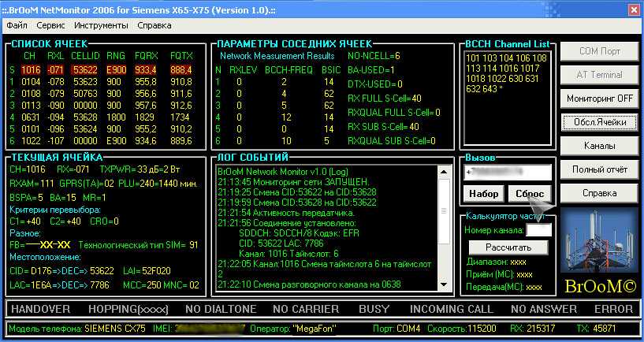This screenshot has height=342, width=644.
Task: Open the Файл menu
Action: [x=17, y=25]
